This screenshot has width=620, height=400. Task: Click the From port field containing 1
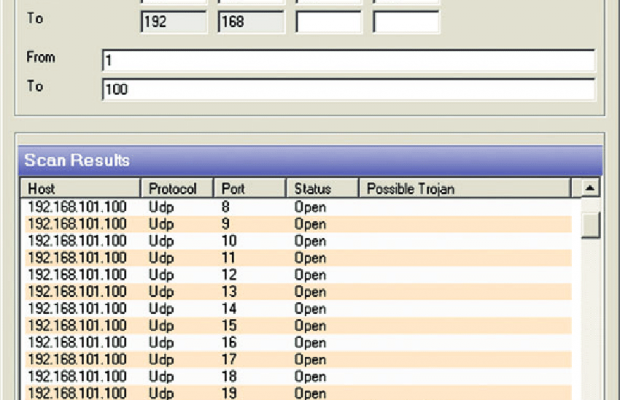347,61
